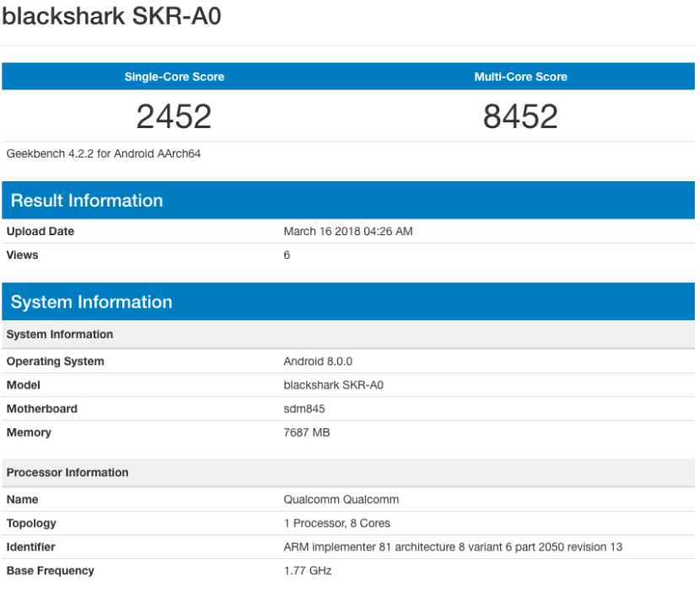Select the Single-Core Score header
Viewport: 700px width, 596px height.
pos(175,77)
